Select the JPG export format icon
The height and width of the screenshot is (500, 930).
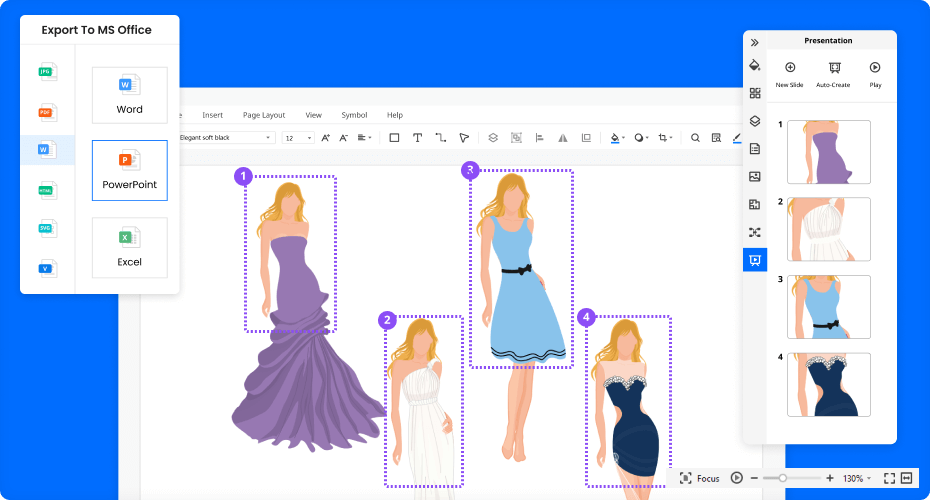tap(47, 72)
